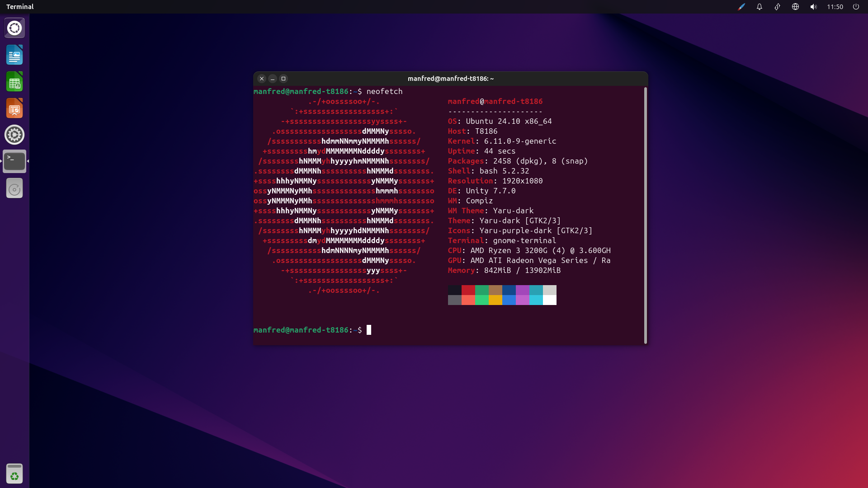Open LibreOffice Impress from the launcher
The image size is (868, 488).
click(x=14, y=108)
